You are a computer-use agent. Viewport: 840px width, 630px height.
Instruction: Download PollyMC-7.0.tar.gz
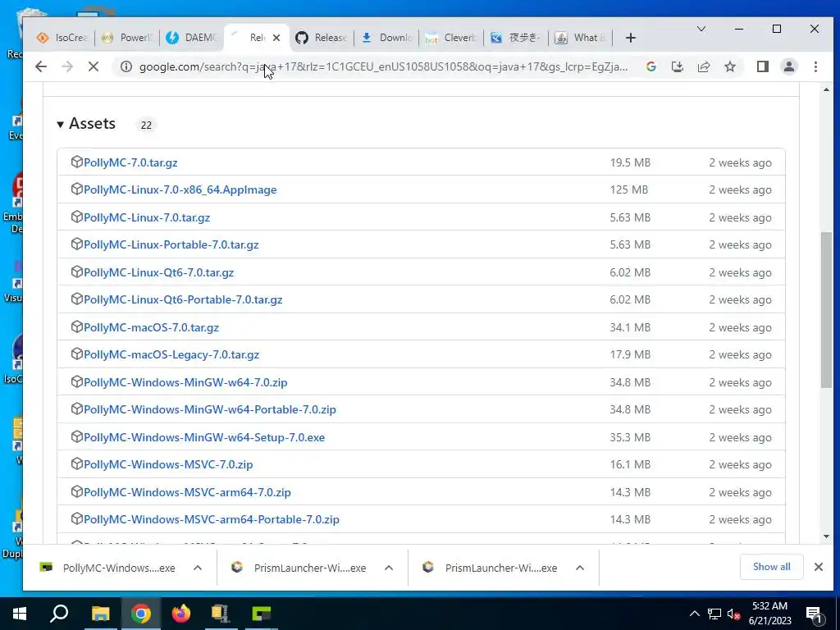130,162
